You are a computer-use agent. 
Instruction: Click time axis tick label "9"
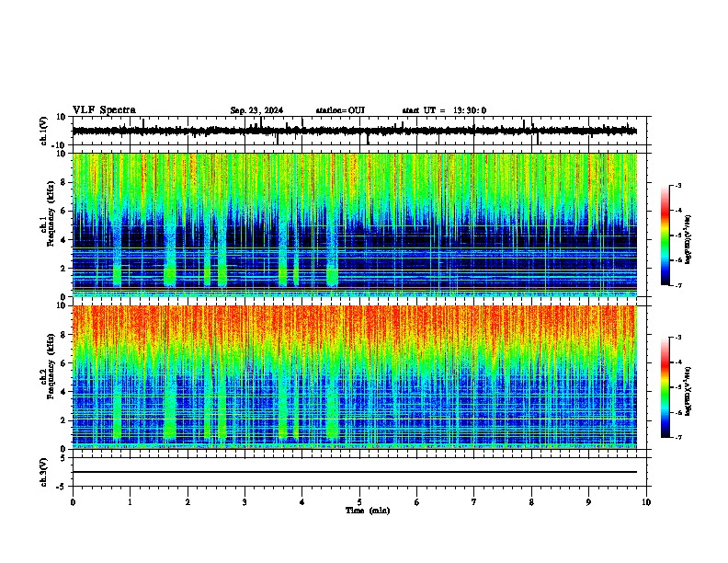[588, 502]
